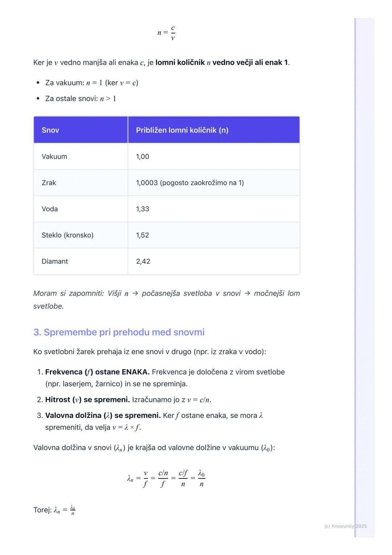
Task: Click the 'Za vakuum: n = 1' bullet
Action: 91,83
